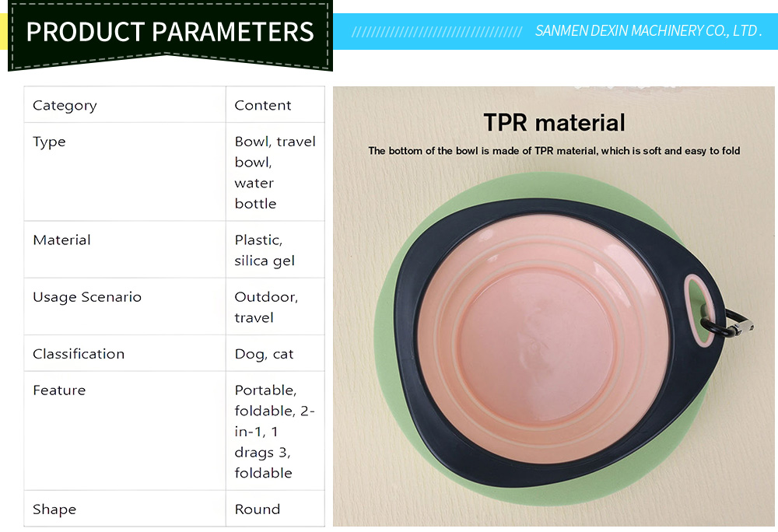Click the 'Portable, foldable, 2-in-1' feature cell
The height and width of the screenshot is (532, 778).
(275, 431)
